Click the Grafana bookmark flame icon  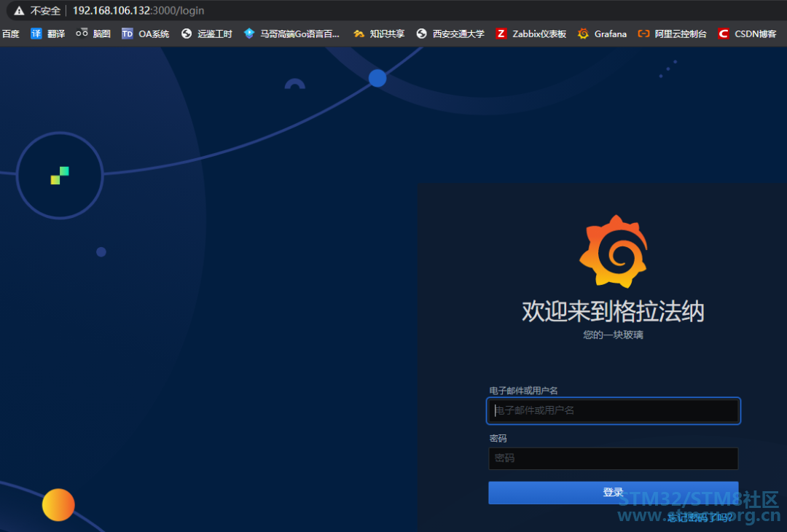coord(583,34)
